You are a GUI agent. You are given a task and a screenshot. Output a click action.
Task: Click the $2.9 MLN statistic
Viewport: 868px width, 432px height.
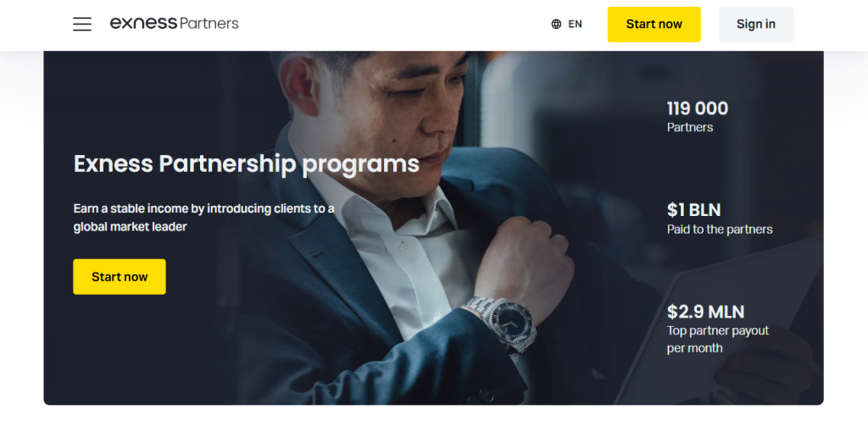tap(705, 312)
